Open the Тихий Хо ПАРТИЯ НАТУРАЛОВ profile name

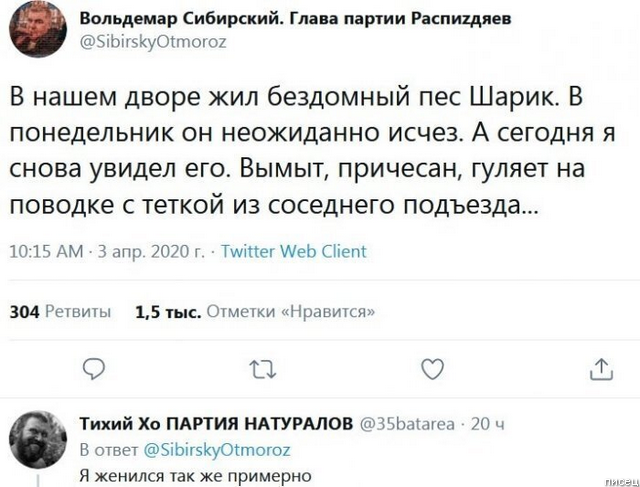tap(215, 423)
